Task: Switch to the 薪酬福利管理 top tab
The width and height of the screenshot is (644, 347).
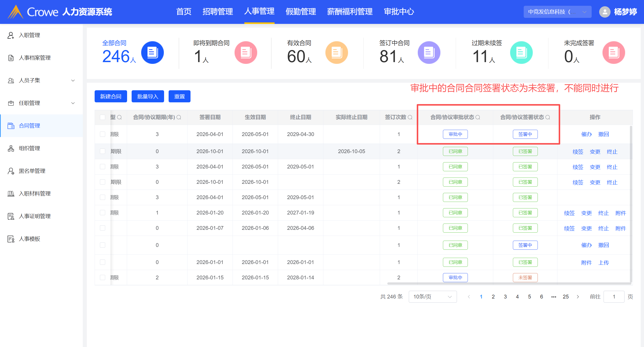Action: [x=350, y=12]
